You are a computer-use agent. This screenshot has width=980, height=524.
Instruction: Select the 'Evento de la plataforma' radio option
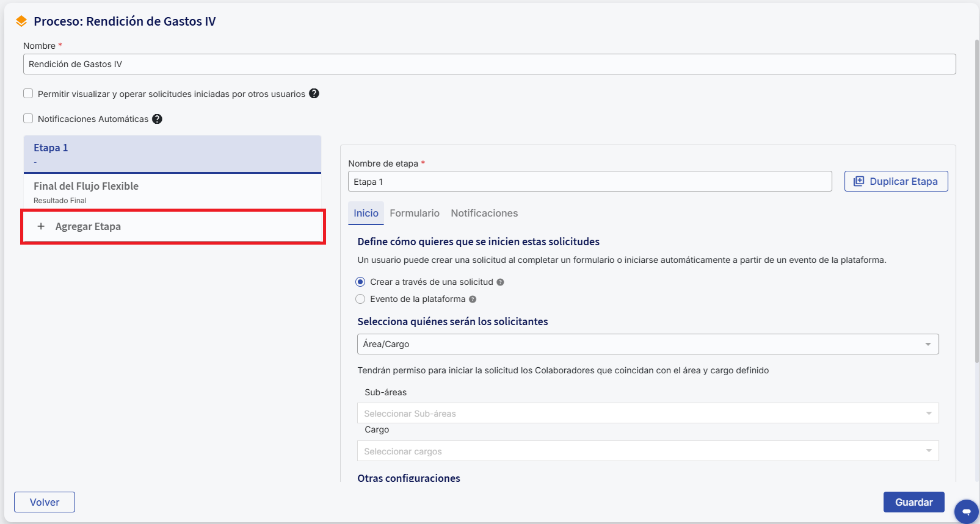tap(360, 299)
